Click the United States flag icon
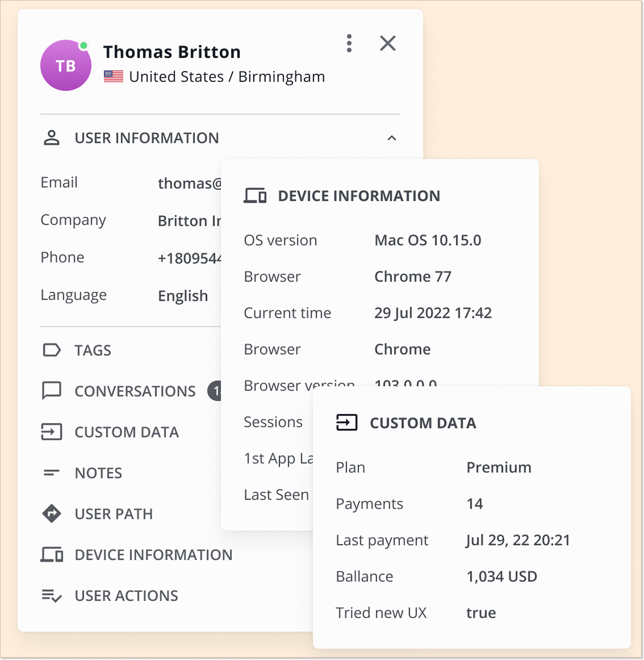Image resolution: width=644 pixels, height=660 pixels. 113,76
